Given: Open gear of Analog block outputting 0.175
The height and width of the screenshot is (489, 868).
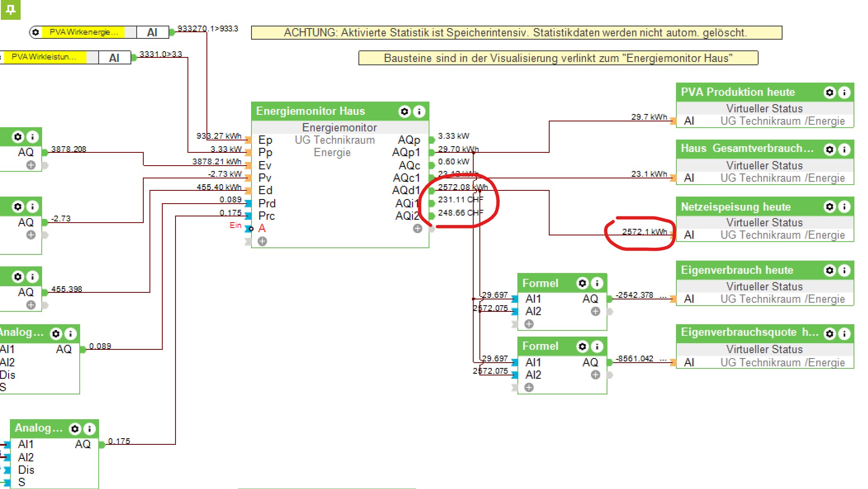Looking at the screenshot, I should tap(75, 429).
